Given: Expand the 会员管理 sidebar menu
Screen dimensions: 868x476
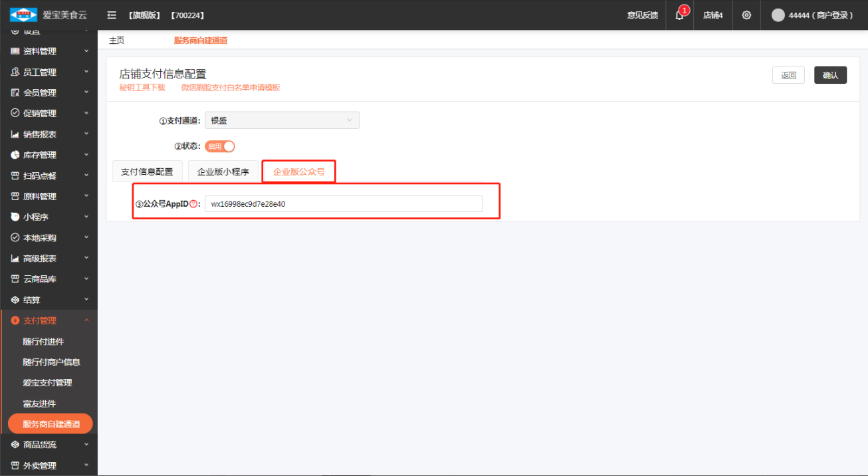Looking at the screenshot, I should (49, 92).
